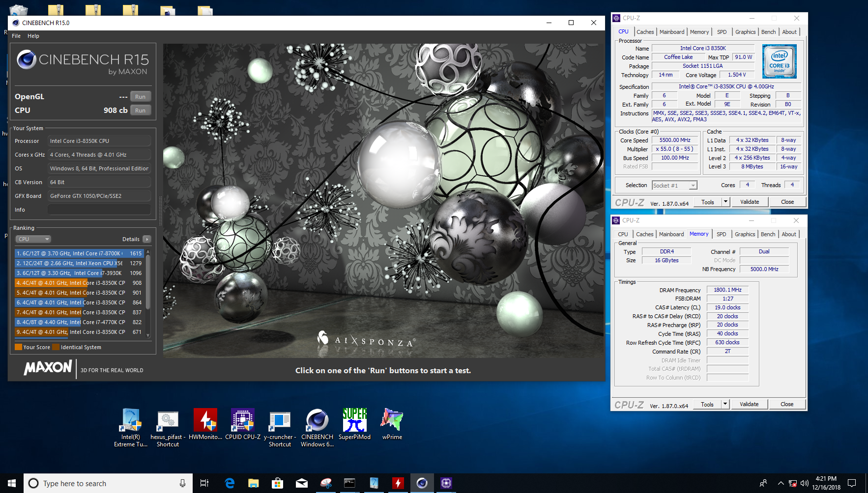This screenshot has height=493, width=868.
Task: Click the Details arrow button in Ranking
Action: [x=146, y=239]
